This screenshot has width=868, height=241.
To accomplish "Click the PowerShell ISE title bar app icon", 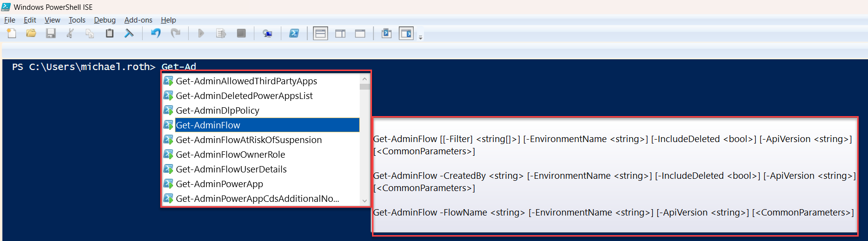I will [x=6, y=7].
